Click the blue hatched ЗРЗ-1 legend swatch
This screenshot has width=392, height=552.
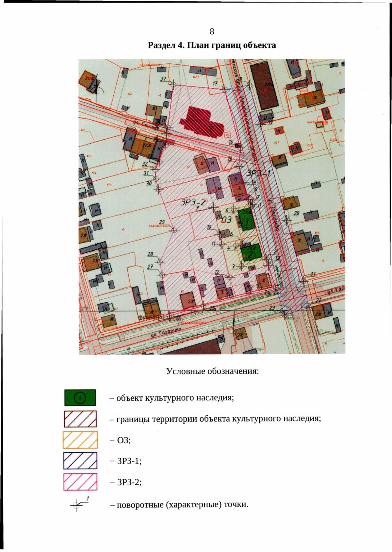pos(80,461)
